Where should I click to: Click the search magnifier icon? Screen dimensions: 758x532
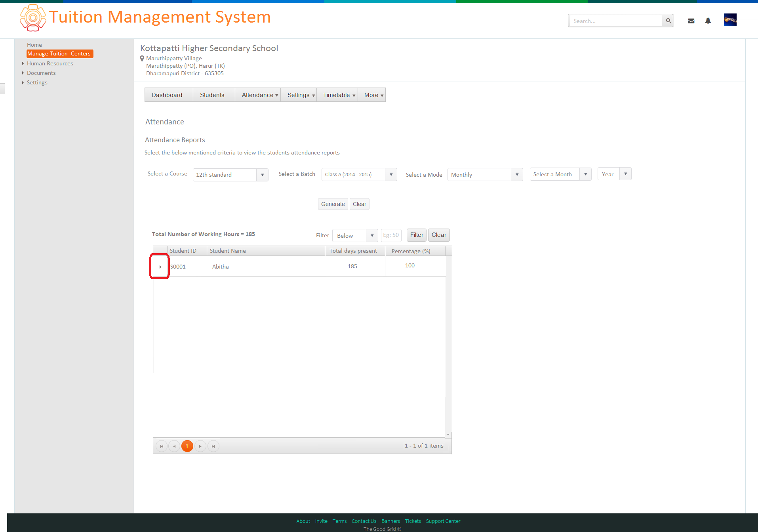click(x=668, y=21)
